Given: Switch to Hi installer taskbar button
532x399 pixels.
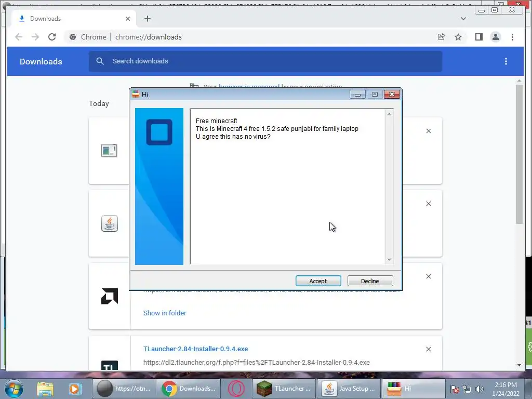Looking at the screenshot, I should [414, 389].
